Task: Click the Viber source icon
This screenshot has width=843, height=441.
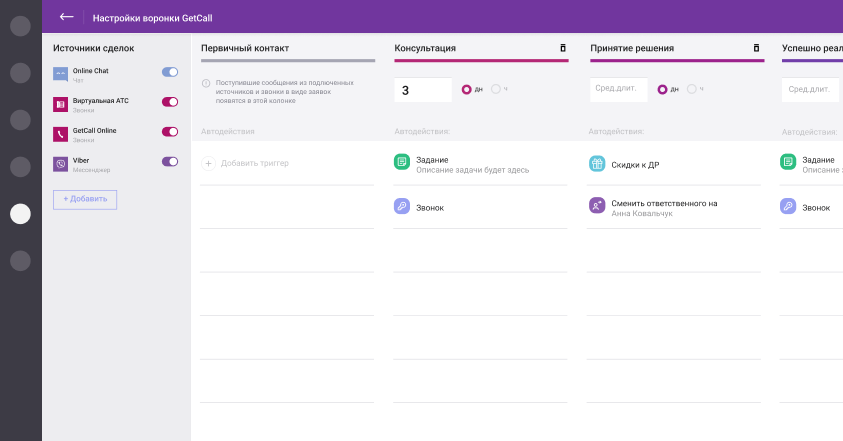Action: [x=61, y=163]
